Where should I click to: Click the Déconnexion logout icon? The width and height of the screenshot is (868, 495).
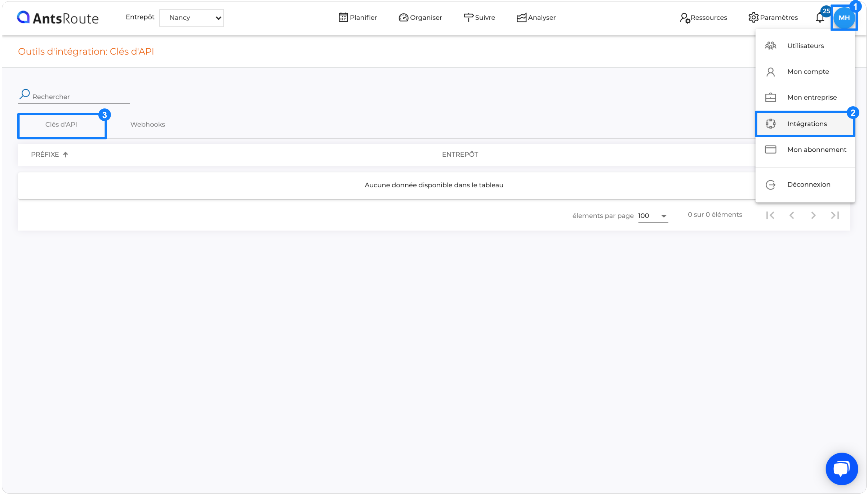click(770, 185)
